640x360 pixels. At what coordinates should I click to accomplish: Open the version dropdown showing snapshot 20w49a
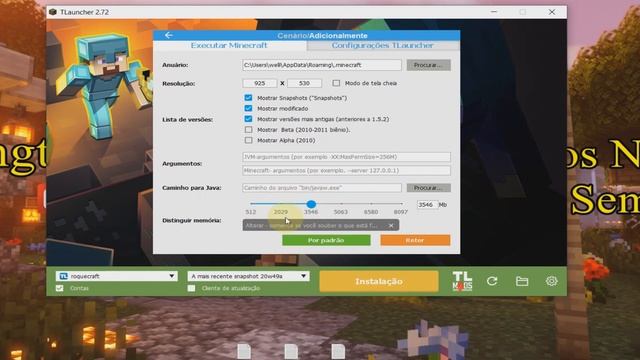pyautogui.click(x=248, y=276)
